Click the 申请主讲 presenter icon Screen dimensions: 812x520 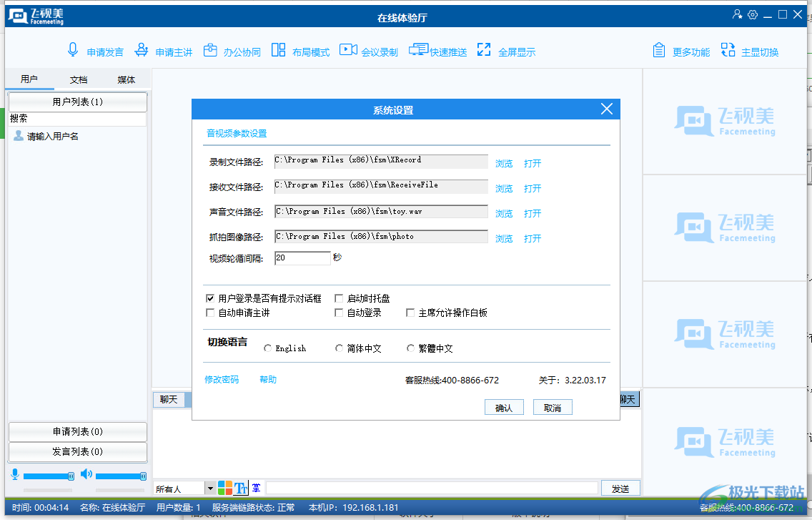point(142,50)
